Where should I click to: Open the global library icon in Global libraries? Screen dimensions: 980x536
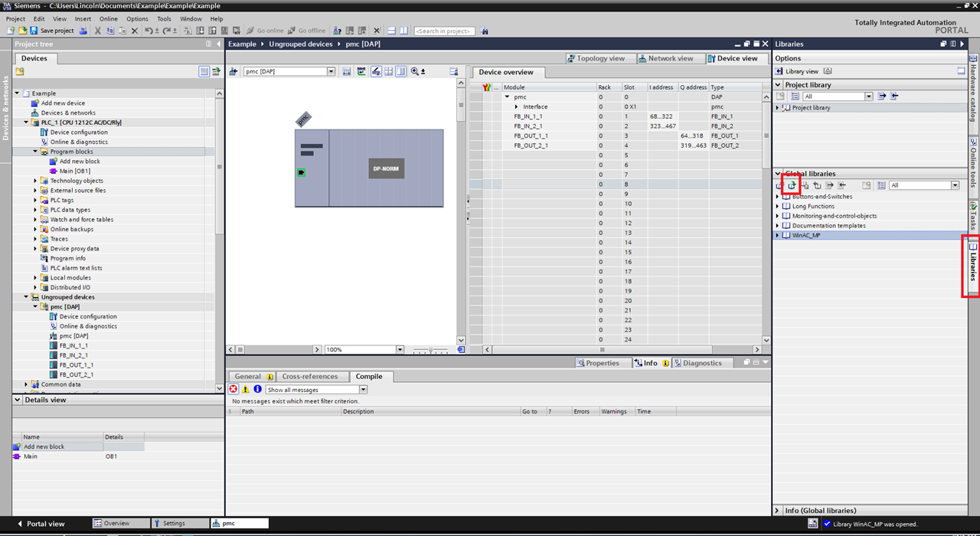click(x=792, y=185)
